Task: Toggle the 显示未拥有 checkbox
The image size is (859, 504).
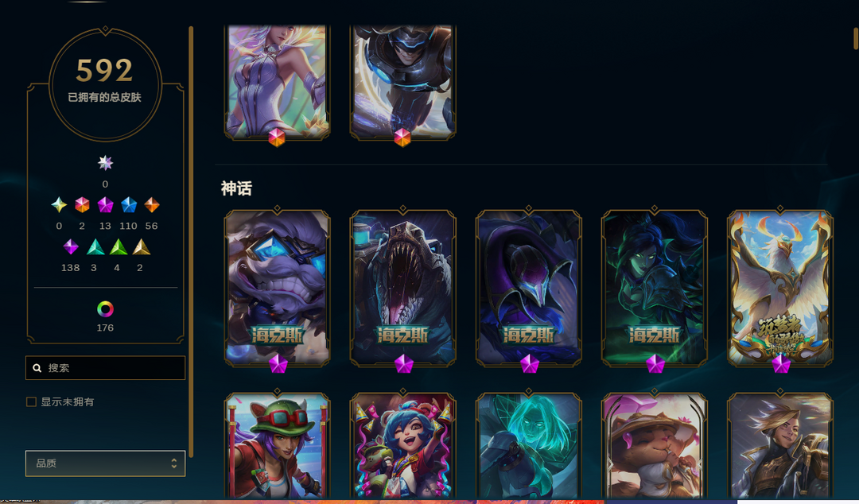Action: (x=31, y=402)
